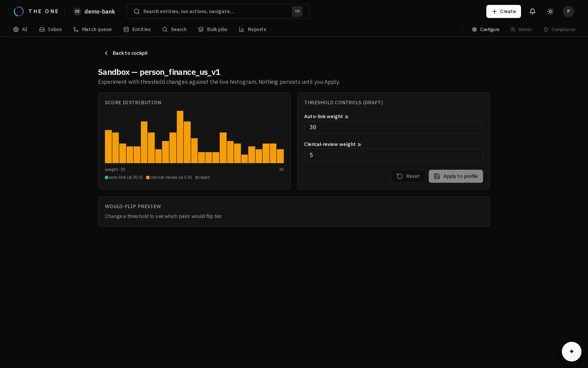Click the SCORE DISTRIBUTION heading
Image resolution: width=588 pixels, height=368 pixels.
[x=133, y=103]
